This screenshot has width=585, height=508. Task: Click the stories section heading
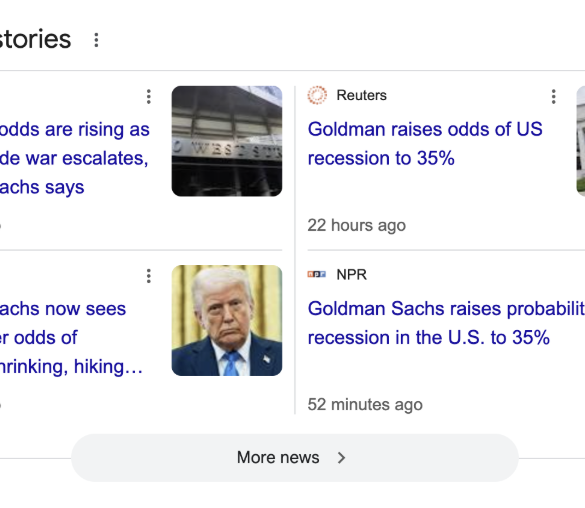(x=35, y=39)
